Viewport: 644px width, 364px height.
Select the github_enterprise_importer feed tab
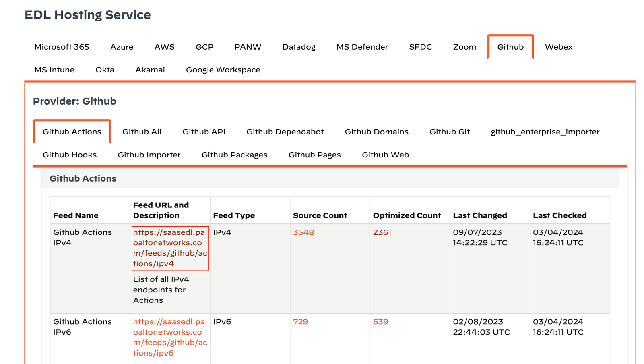[545, 132]
